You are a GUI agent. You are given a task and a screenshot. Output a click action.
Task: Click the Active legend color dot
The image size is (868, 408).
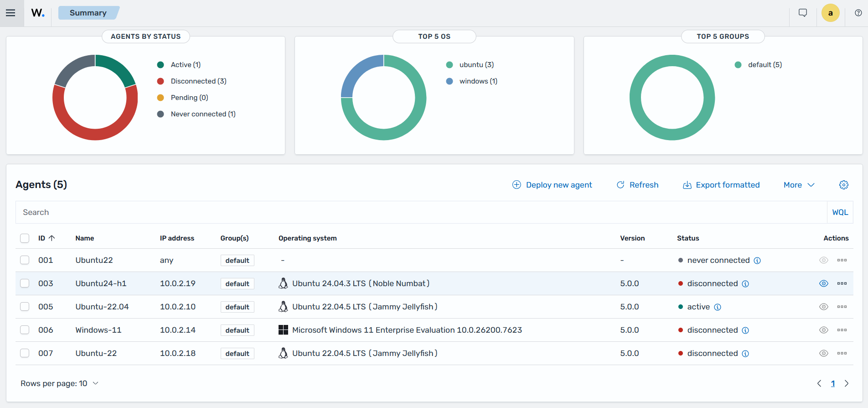(x=160, y=65)
